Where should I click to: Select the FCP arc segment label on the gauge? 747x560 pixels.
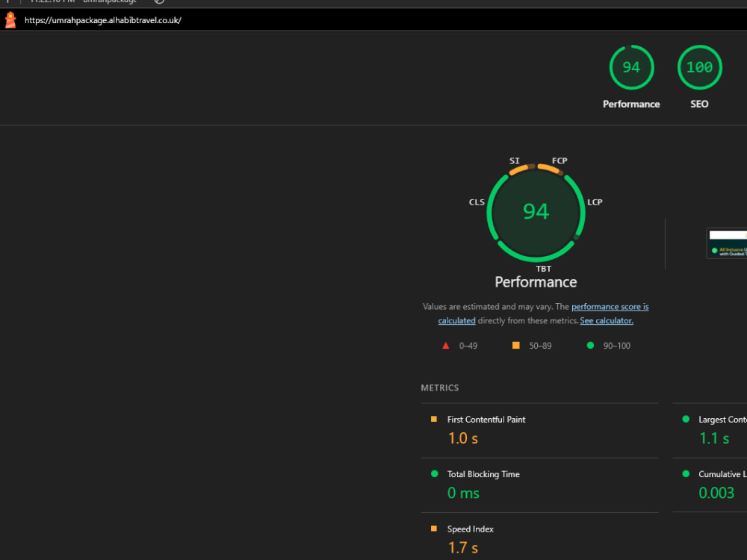click(x=560, y=161)
